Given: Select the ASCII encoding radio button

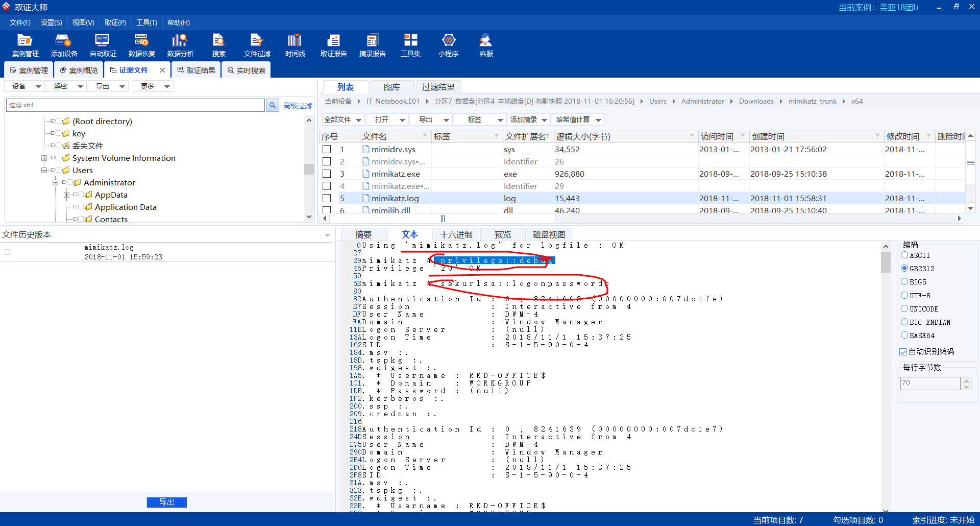Looking at the screenshot, I should click(904, 255).
